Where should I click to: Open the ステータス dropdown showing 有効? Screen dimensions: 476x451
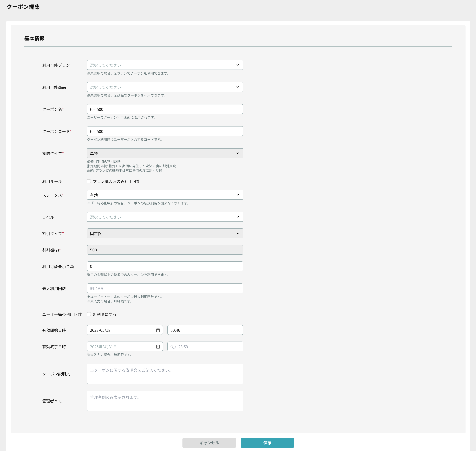pos(165,195)
